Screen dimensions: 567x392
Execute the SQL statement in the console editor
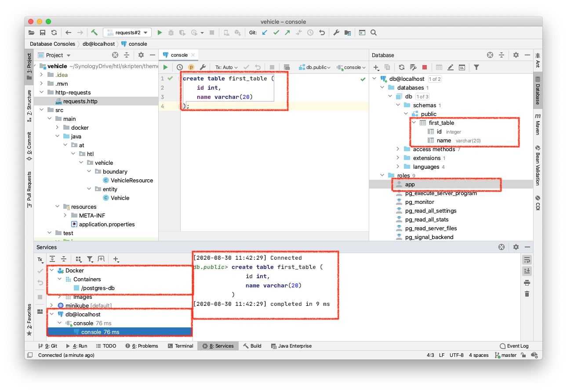point(166,67)
